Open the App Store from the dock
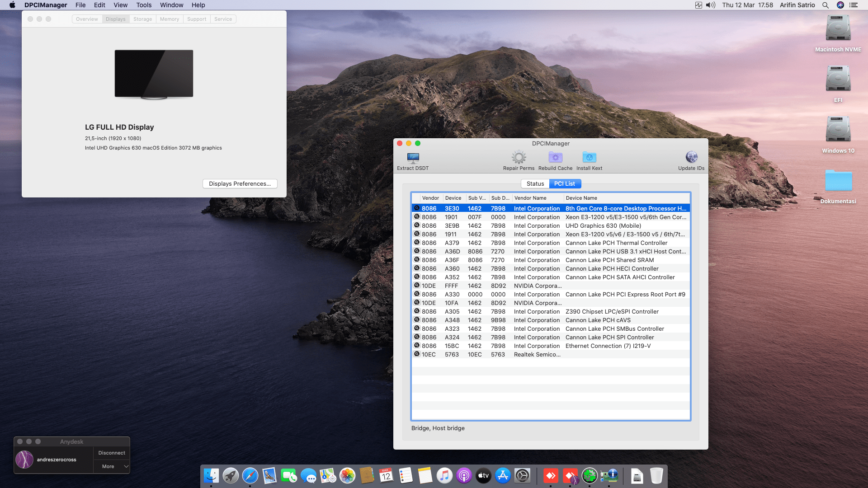 click(x=503, y=476)
